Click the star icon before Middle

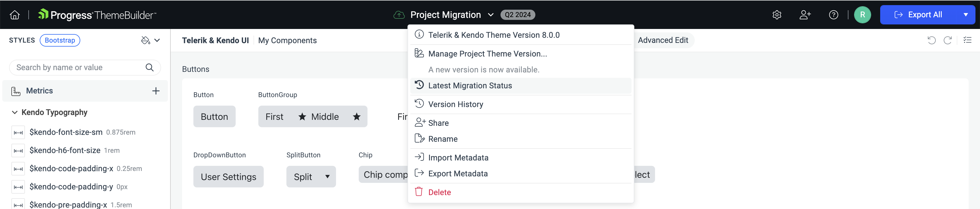pyautogui.click(x=302, y=116)
